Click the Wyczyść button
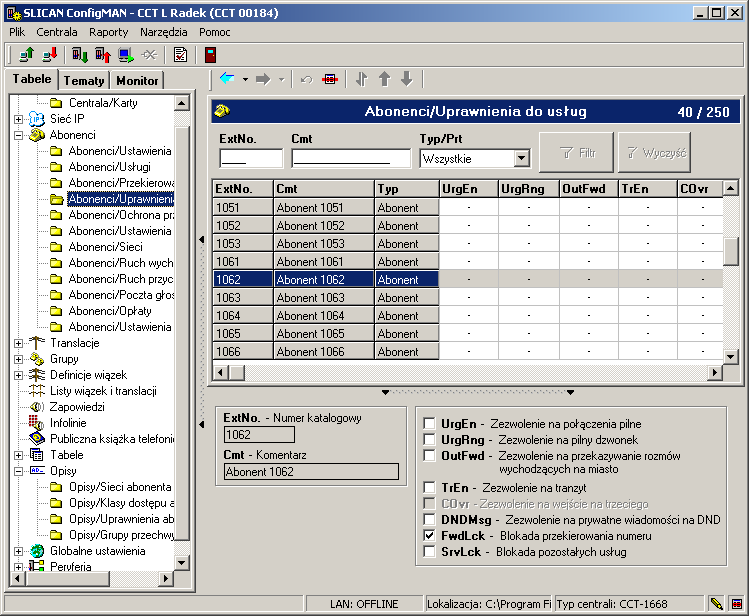Image resolution: width=749 pixels, height=616 pixels. click(654, 152)
